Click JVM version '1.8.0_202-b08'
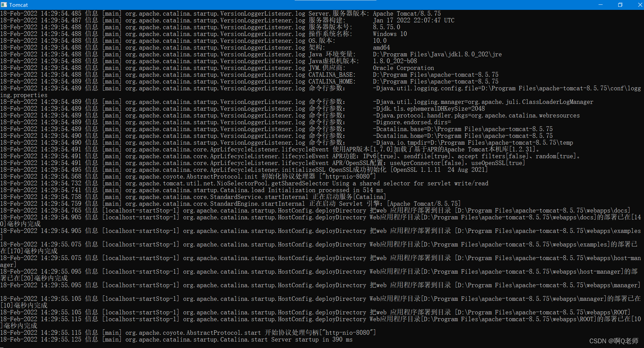 395,61
